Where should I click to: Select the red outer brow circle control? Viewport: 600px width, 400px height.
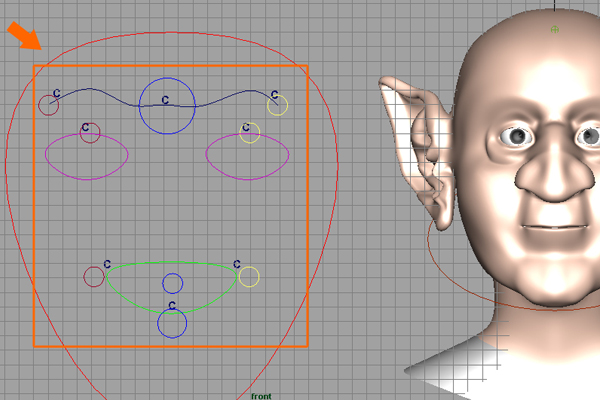click(49, 105)
